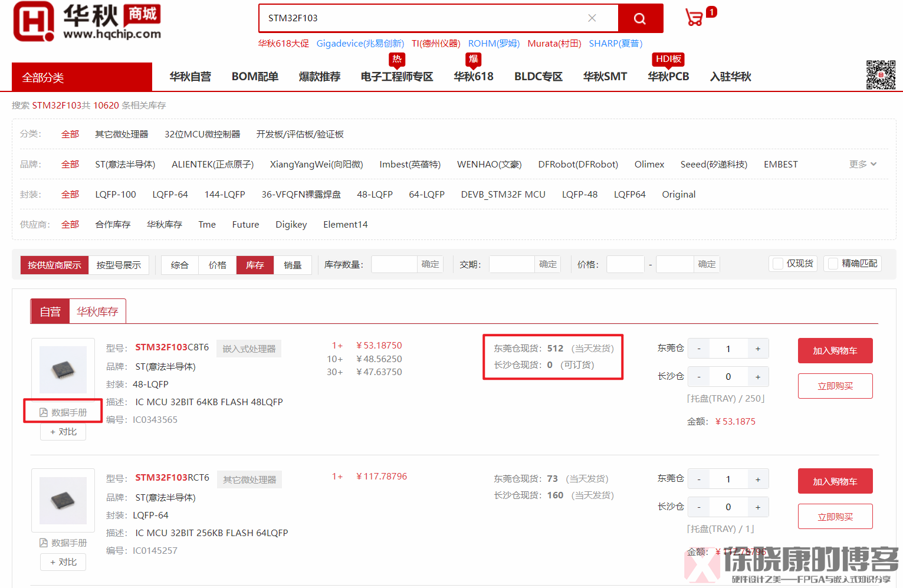The image size is (903, 588).
Task: Click the minimum price input
Action: coord(625,264)
